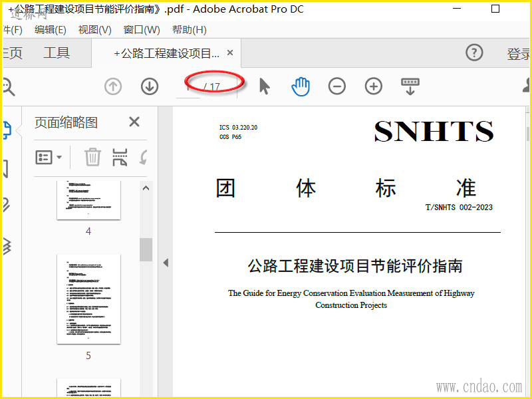Zoom out with minus icon

pyautogui.click(x=337, y=86)
